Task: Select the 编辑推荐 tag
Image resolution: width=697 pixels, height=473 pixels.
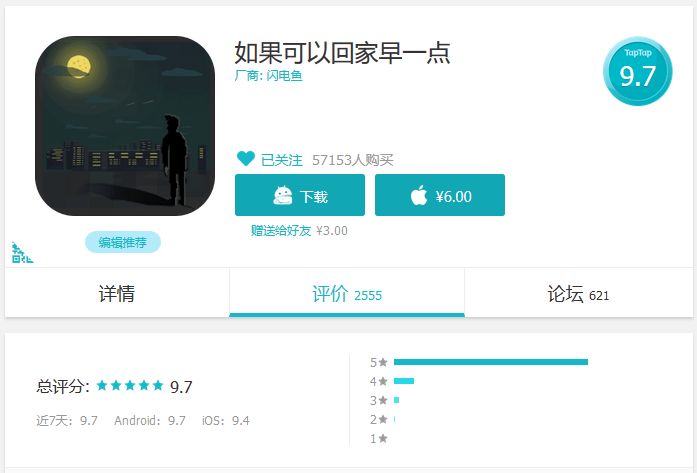Action: 123,242
